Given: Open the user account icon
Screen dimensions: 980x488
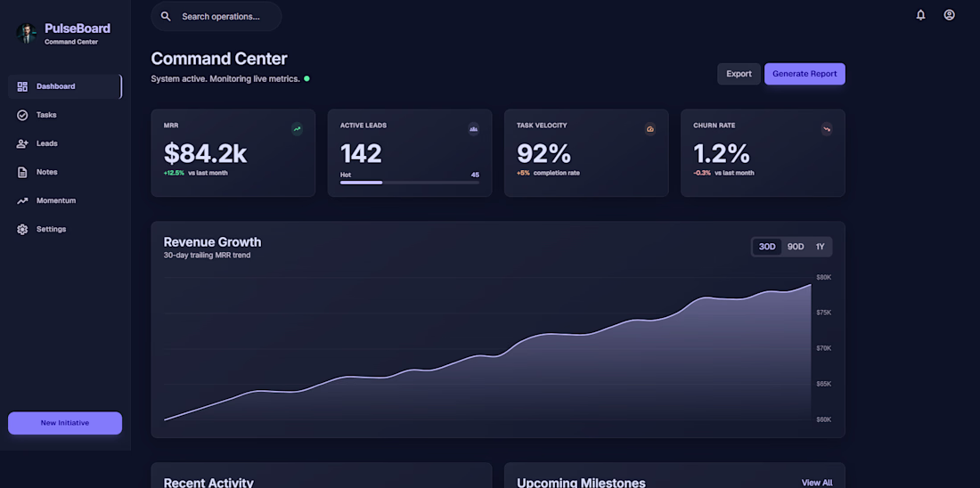Looking at the screenshot, I should (950, 15).
